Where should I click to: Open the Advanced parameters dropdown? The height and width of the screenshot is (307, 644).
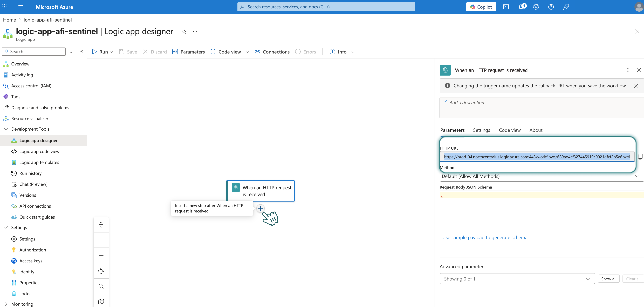pos(517,278)
